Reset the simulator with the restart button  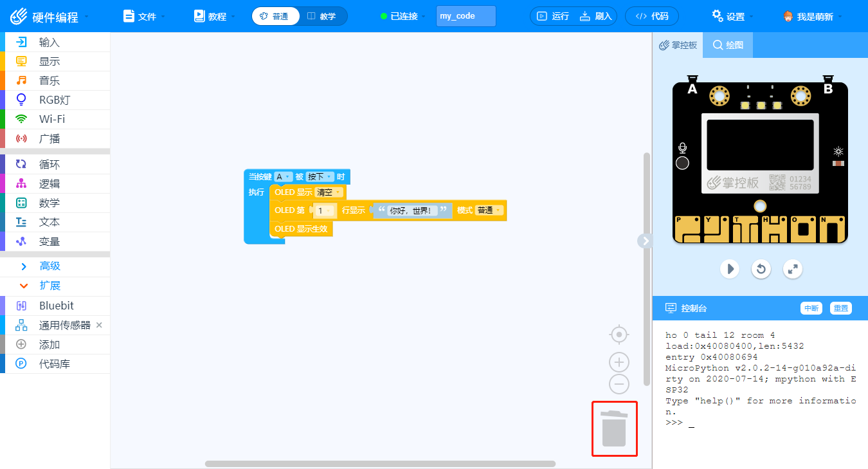pyautogui.click(x=761, y=268)
